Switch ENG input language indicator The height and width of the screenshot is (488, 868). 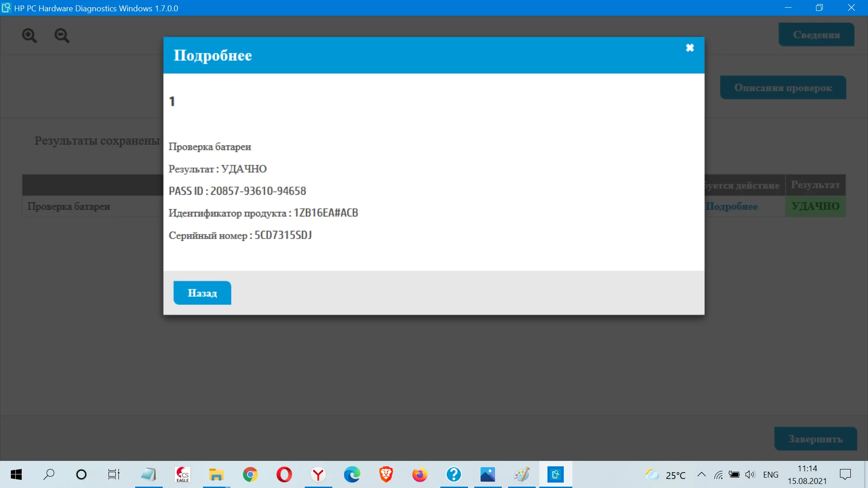coord(770,474)
